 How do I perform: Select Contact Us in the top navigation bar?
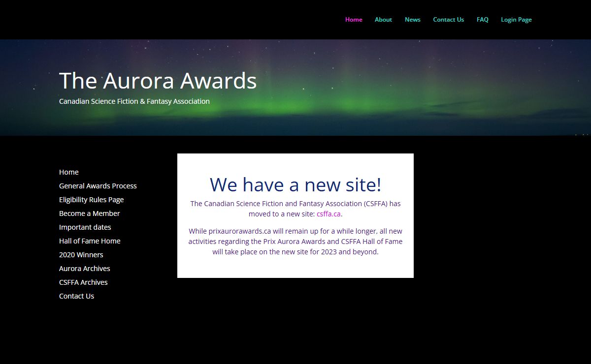449,20
